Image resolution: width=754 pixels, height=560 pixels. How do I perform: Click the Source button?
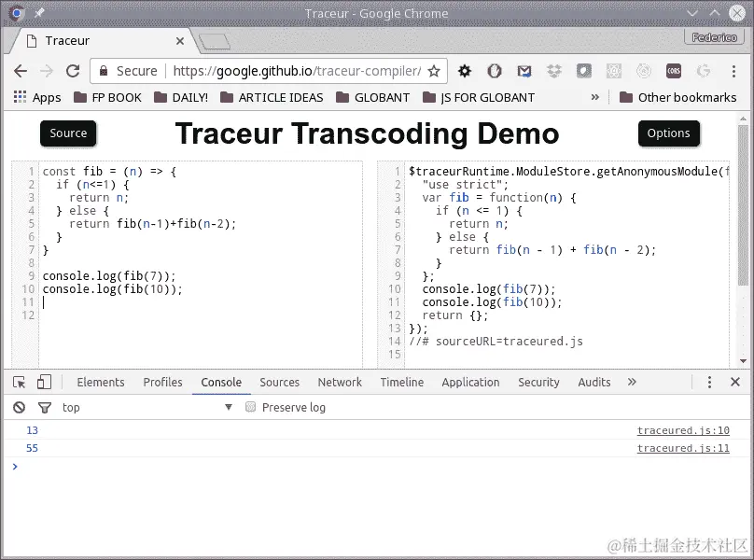68,133
